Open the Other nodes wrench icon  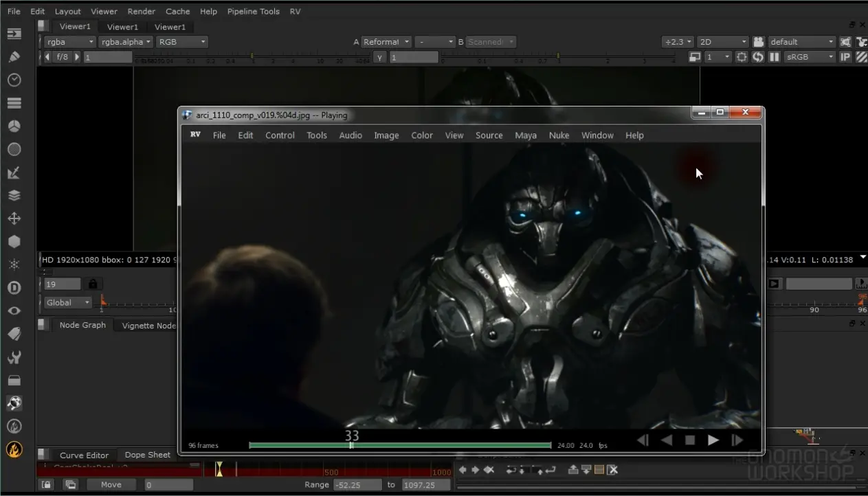[14, 357]
